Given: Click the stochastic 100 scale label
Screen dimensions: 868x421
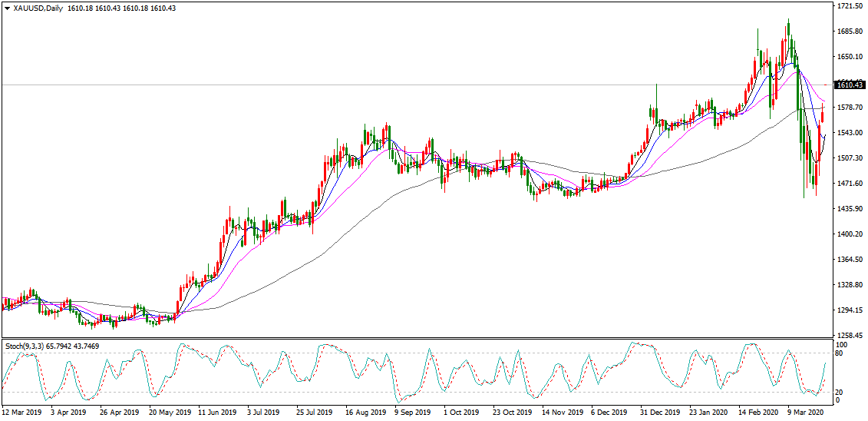Looking at the screenshot, I should click(x=843, y=346).
